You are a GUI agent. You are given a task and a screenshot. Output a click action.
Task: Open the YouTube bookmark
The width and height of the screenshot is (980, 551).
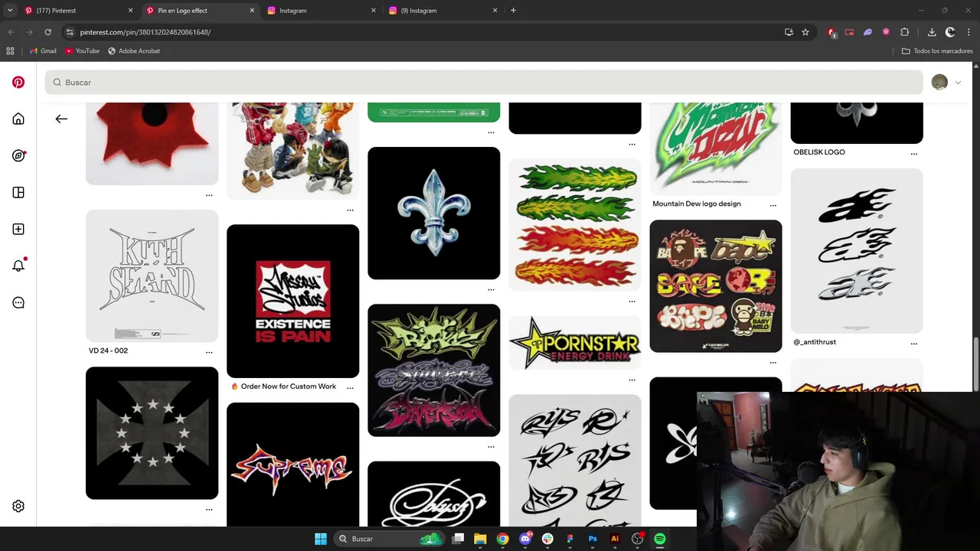click(x=82, y=51)
